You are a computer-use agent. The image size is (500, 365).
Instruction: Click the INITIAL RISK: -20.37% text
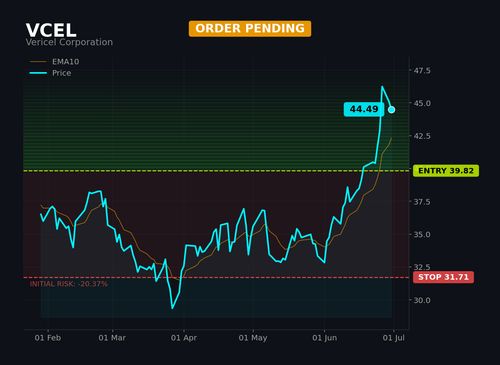(x=69, y=284)
